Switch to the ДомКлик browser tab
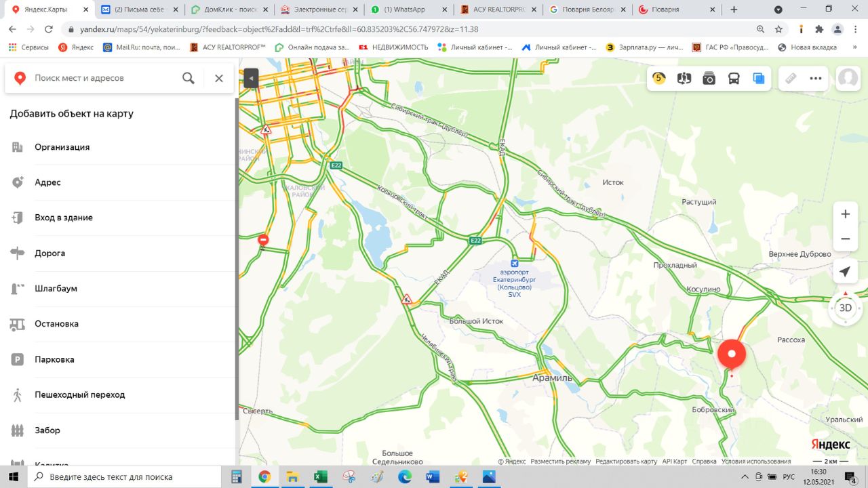Viewport: 868px width, 488px height. (224, 9)
